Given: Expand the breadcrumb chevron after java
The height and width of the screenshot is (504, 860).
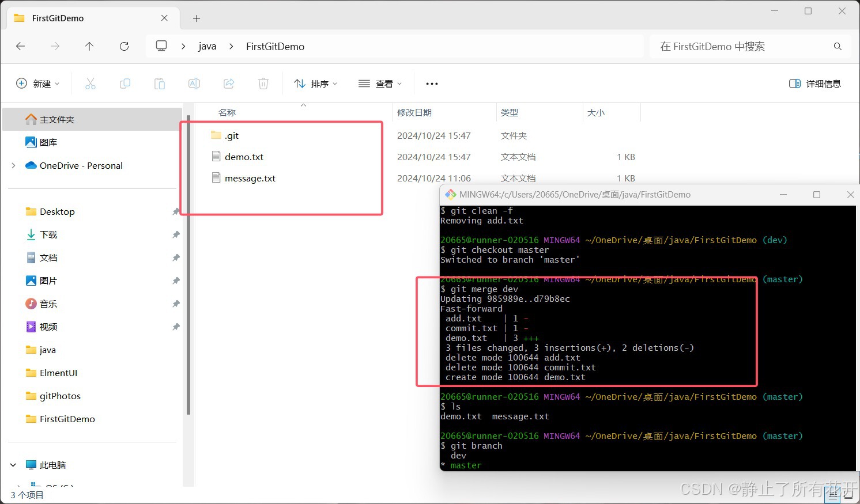Looking at the screenshot, I should (x=231, y=46).
